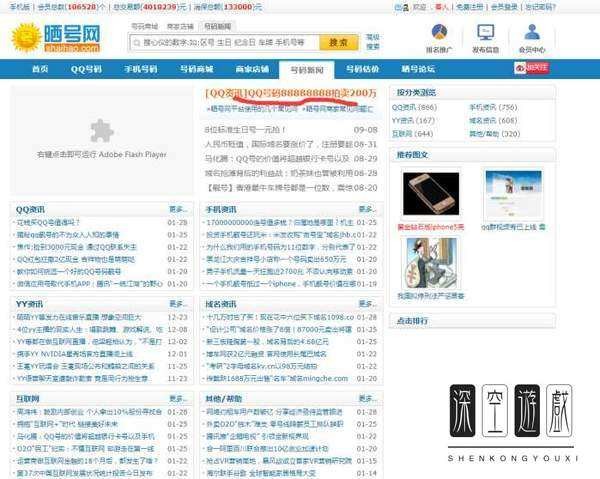Viewport: 600px width, 479px height.
Task: Open the 号码估价 navigation item
Action: [x=362, y=69]
